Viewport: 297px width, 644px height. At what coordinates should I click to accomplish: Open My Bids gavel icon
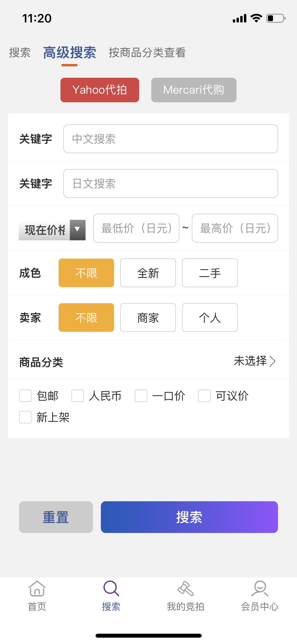pos(186,588)
